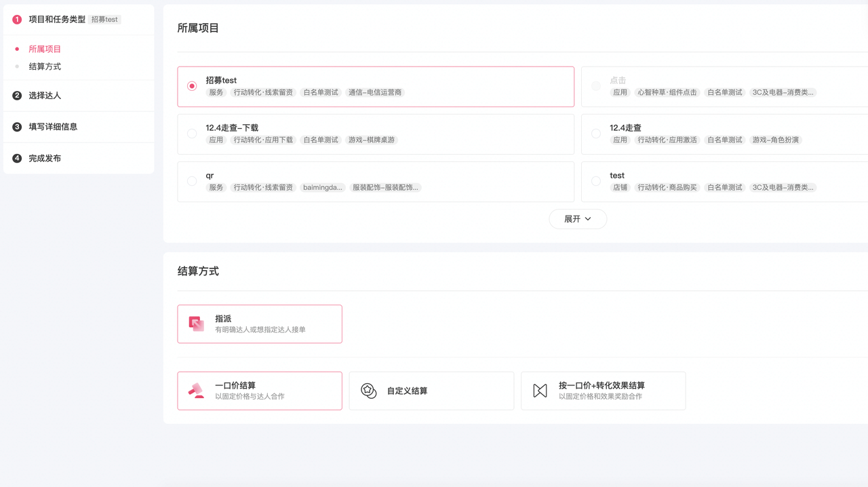Click 服务 tag on qr card
This screenshot has width=868, height=487.
(216, 187)
